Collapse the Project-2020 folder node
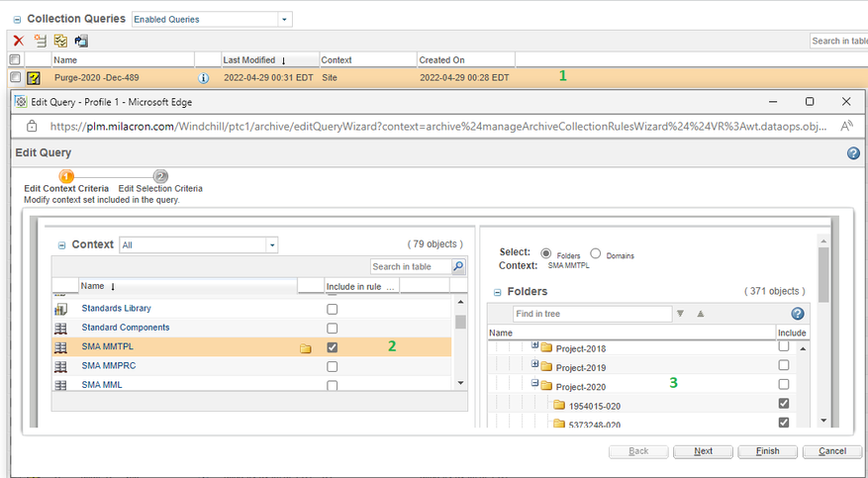Image resolution: width=868 pixels, height=478 pixels. [x=534, y=384]
